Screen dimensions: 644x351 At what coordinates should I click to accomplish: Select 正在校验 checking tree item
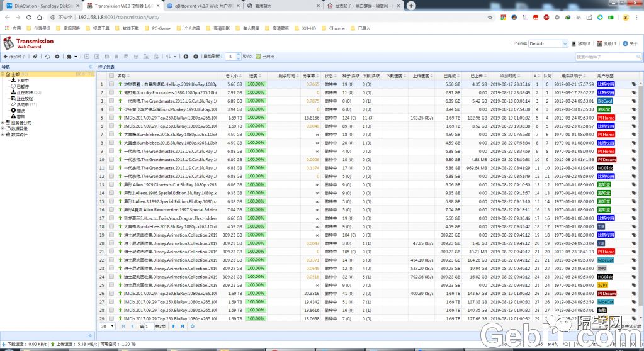tap(21, 99)
